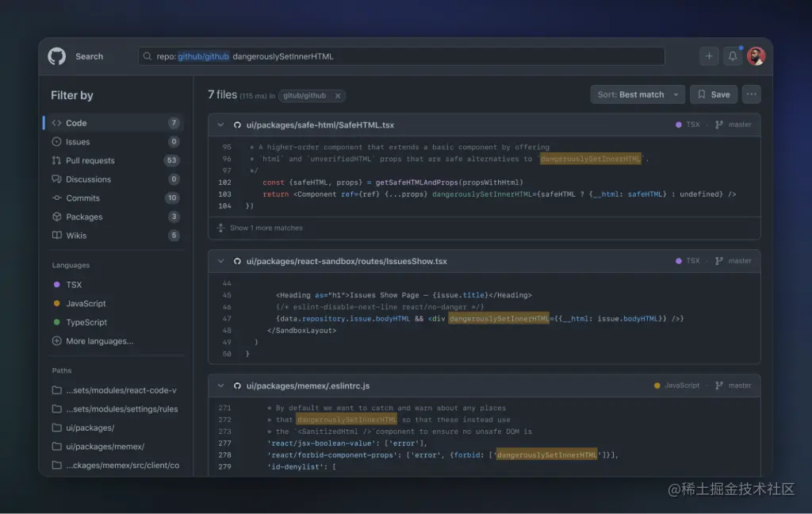Select the Packages filter

pos(113,217)
